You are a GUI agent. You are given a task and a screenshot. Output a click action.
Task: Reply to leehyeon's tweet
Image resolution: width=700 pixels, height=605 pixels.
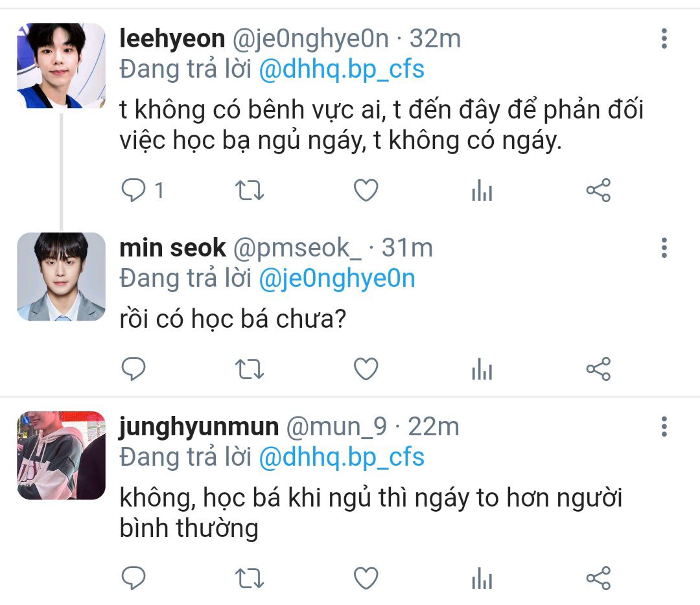coord(134,190)
